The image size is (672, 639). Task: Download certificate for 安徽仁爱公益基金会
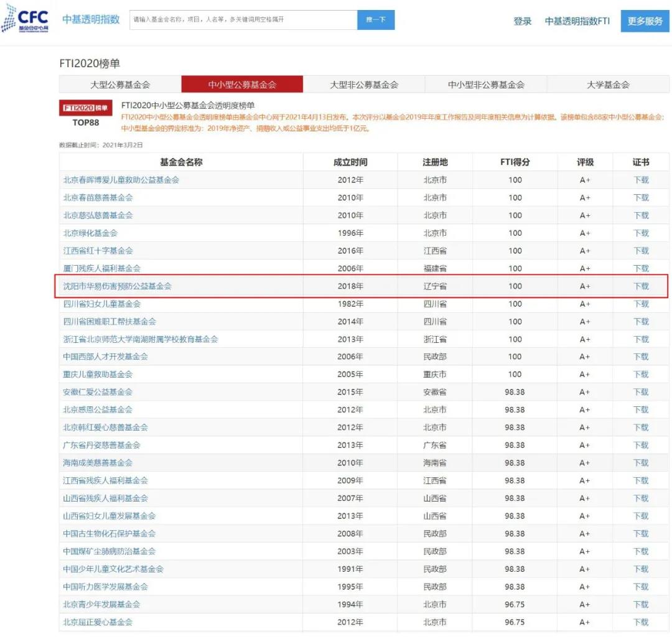[x=641, y=392]
